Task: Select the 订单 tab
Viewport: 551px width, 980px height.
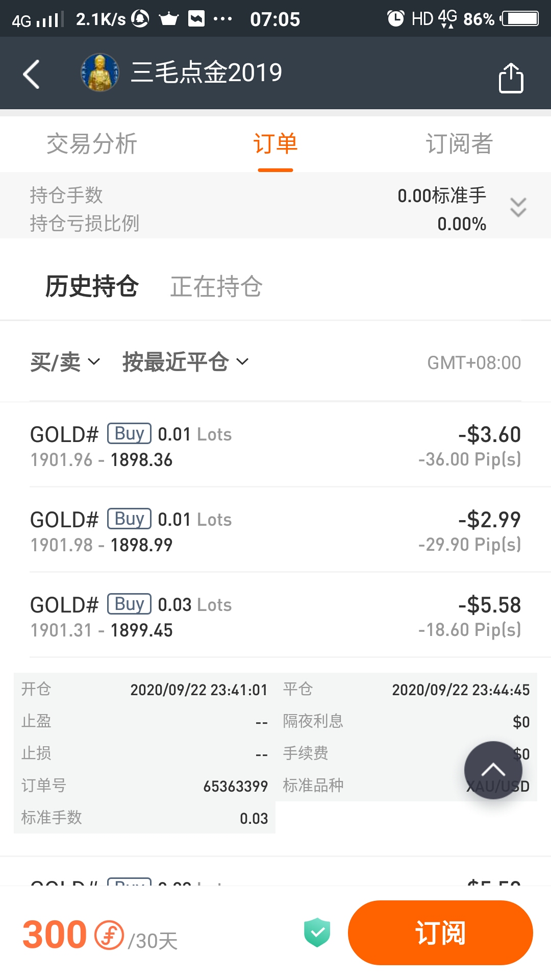Action: coord(275,144)
